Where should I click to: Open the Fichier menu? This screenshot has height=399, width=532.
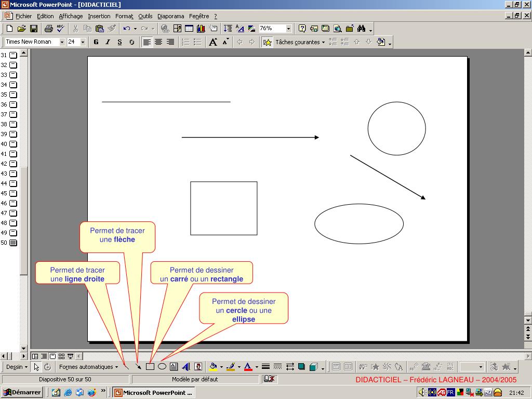pyautogui.click(x=23, y=16)
